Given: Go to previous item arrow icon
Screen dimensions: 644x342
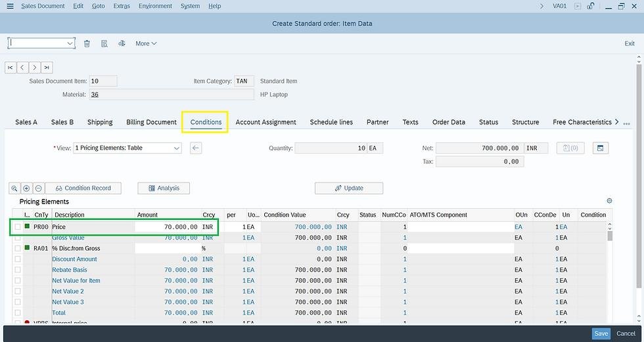Looking at the screenshot, I should (x=22, y=67).
